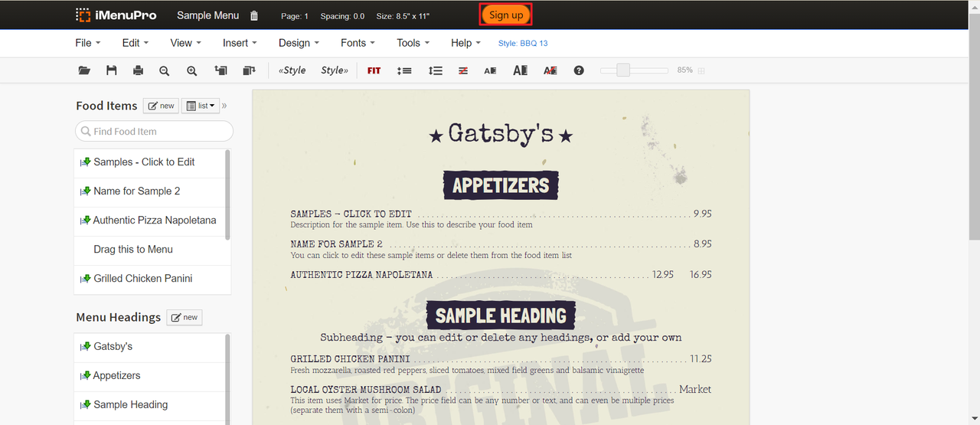Viewport: 980px width, 425px height.
Task: Click the iMenuPro logo
Action: (x=116, y=15)
